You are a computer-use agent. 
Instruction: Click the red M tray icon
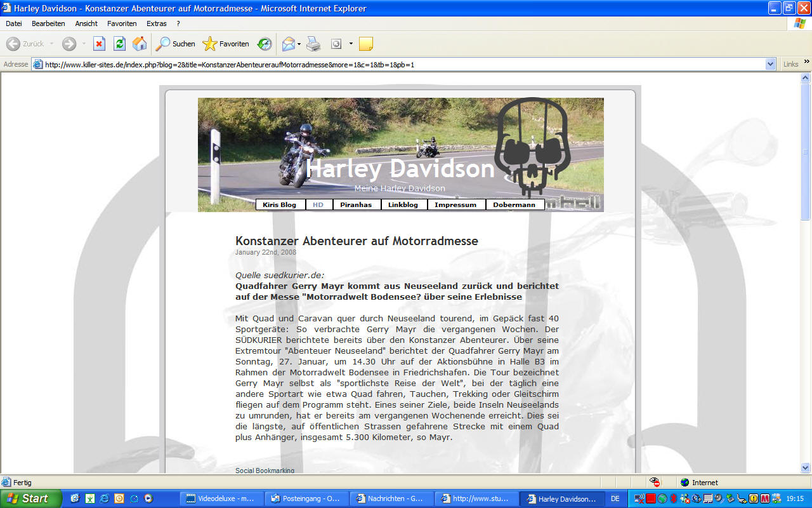click(765, 498)
